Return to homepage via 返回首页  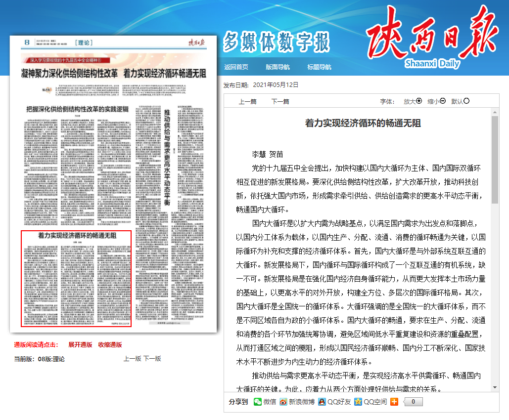pos(236,67)
